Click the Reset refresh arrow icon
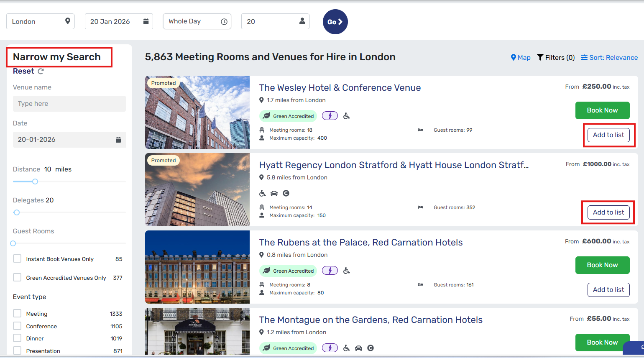This screenshot has height=358, width=644. (41, 71)
